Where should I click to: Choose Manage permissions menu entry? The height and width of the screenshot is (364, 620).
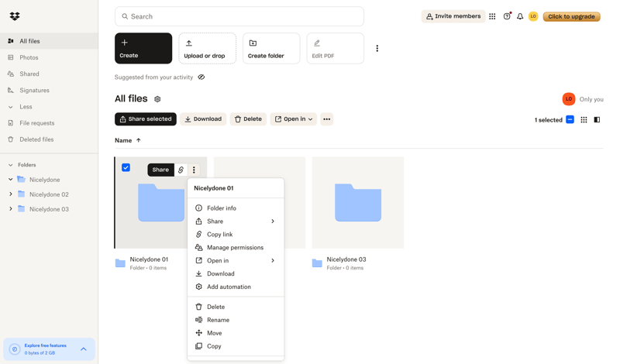(236, 247)
